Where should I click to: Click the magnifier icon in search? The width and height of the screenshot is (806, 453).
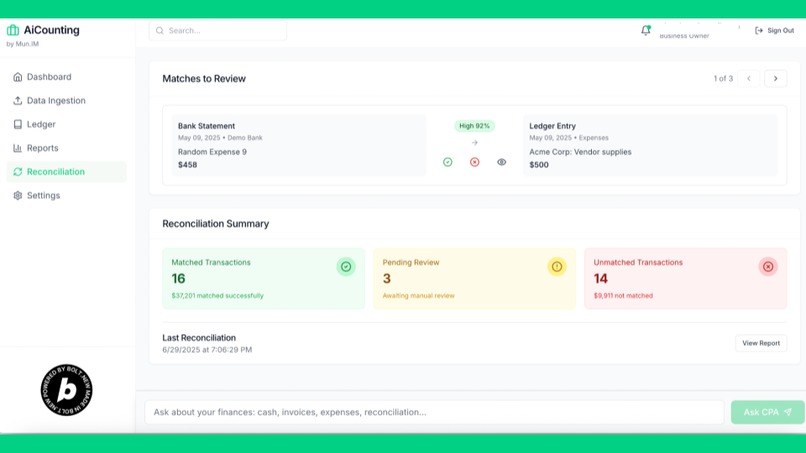[160, 31]
